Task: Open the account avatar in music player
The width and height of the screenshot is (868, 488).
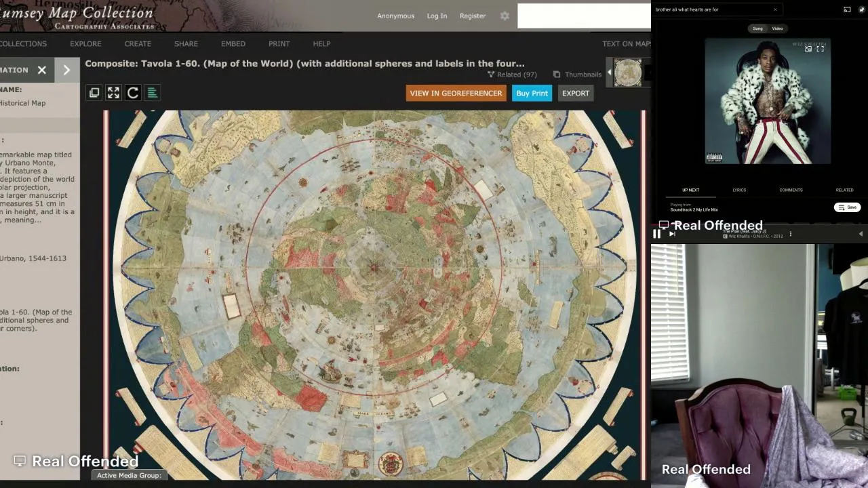Action: (862, 9)
